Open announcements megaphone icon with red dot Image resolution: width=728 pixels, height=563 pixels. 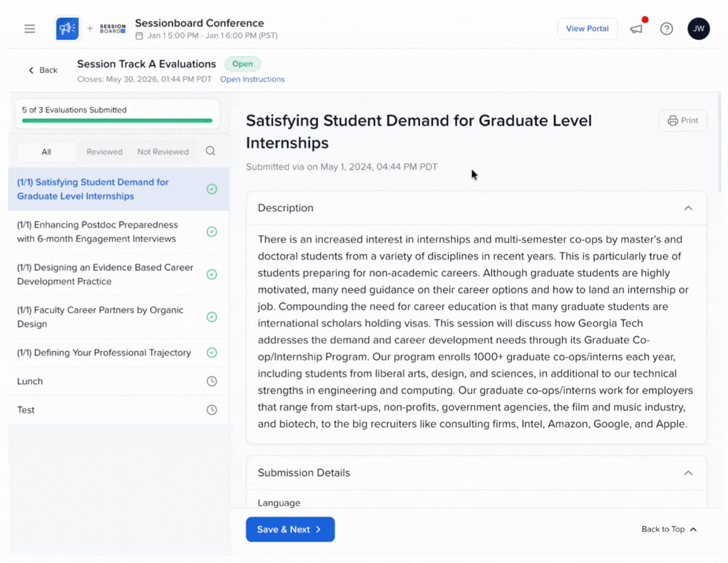[636, 29]
